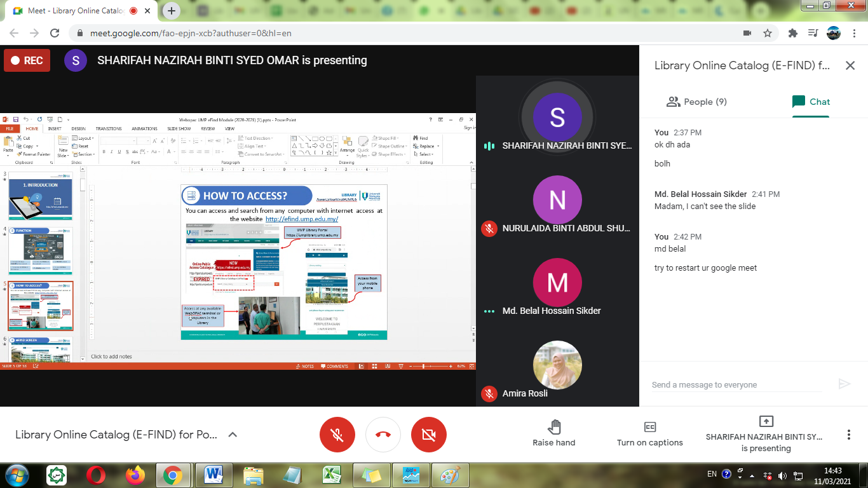Open the TRANSITIONS tab in shared PowerPoint
The width and height of the screenshot is (868, 488).
click(x=109, y=128)
